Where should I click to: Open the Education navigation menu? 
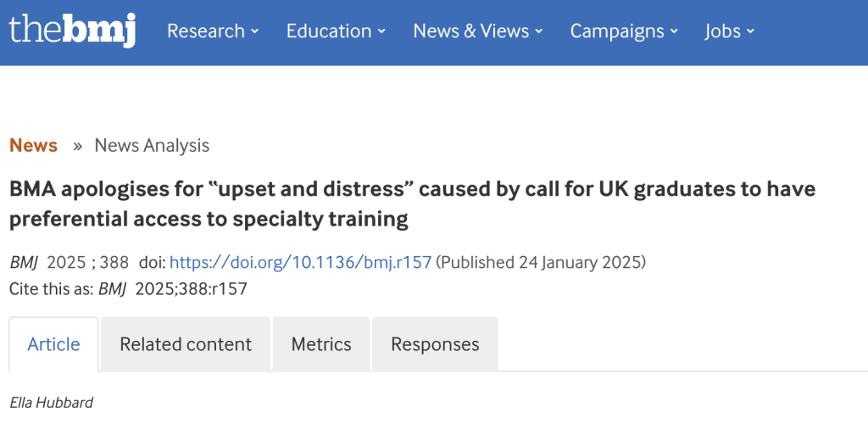click(329, 31)
